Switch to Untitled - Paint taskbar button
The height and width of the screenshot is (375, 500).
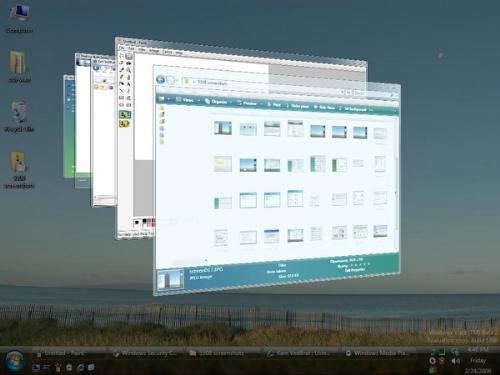click(x=69, y=353)
